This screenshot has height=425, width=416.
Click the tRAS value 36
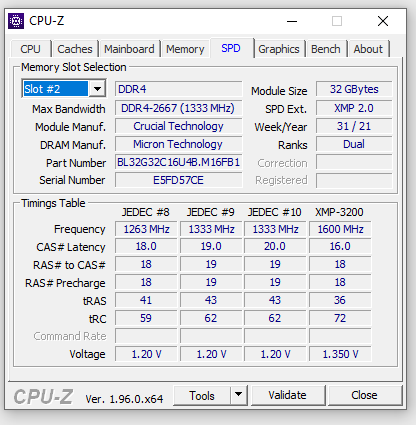(340, 300)
